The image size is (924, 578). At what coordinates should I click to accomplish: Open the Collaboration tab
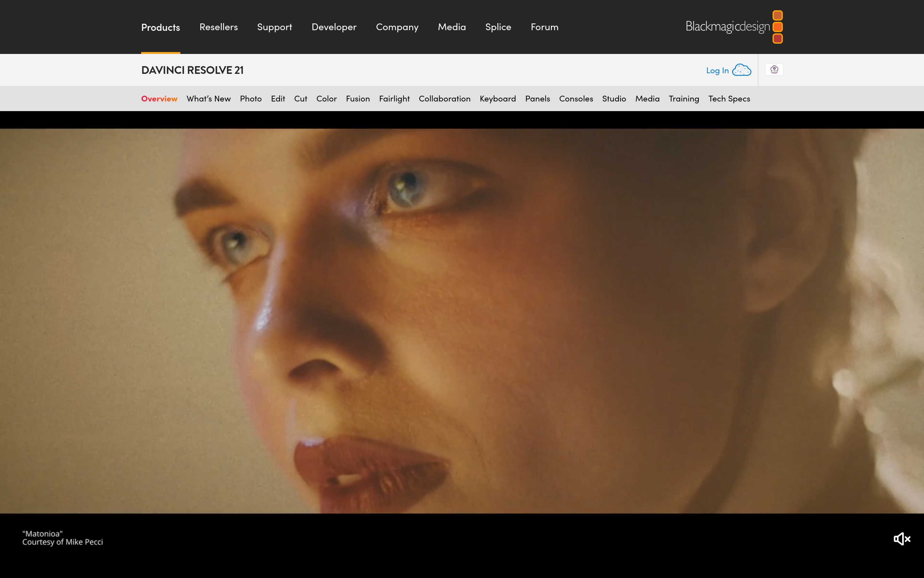(444, 99)
